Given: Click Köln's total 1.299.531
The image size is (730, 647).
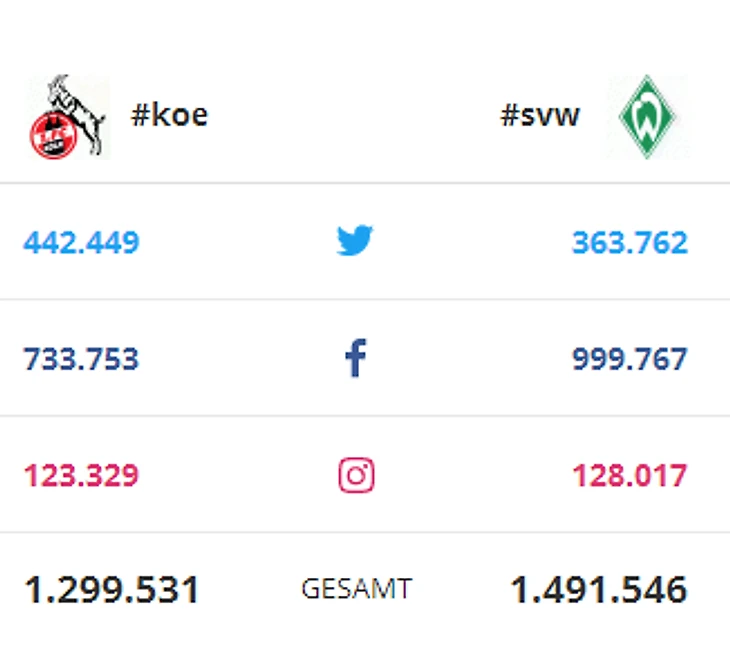Looking at the screenshot, I should (x=112, y=590).
